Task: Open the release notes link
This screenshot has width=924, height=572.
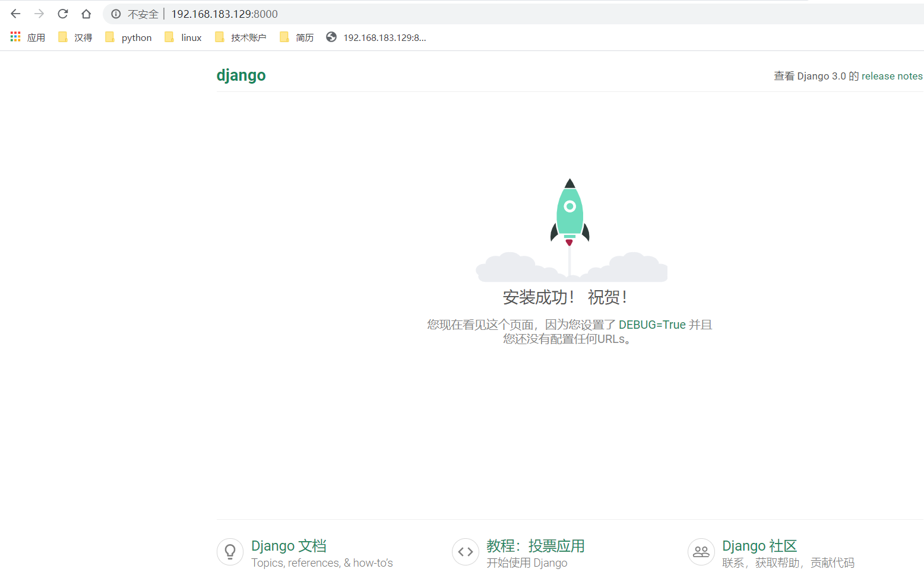Action: 892,76
